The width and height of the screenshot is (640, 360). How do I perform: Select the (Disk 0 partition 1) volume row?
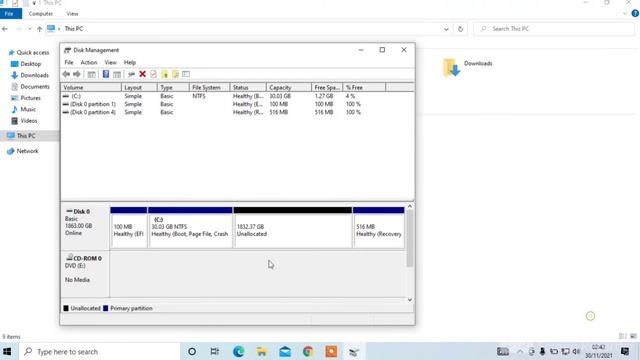click(212, 104)
